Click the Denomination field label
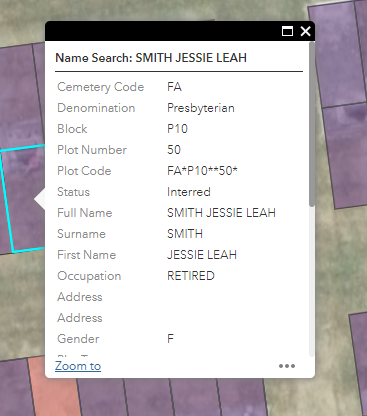Screen dimensions: 367x416 tap(96, 108)
